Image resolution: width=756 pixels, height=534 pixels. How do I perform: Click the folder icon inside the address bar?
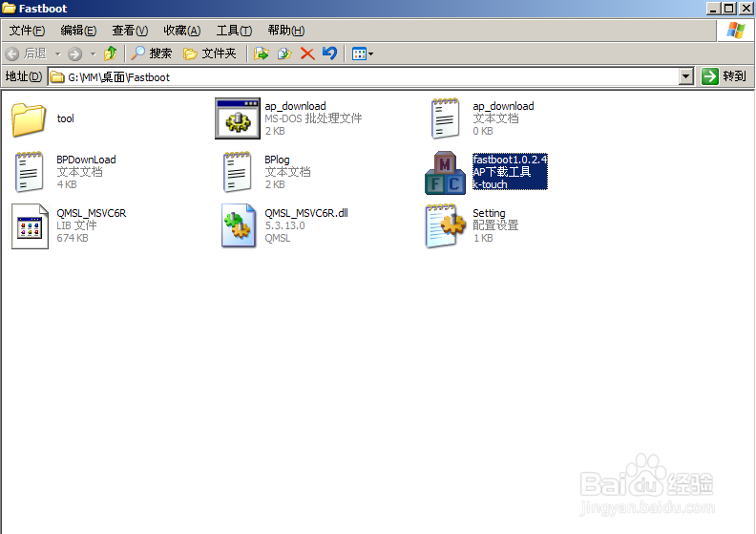point(57,76)
